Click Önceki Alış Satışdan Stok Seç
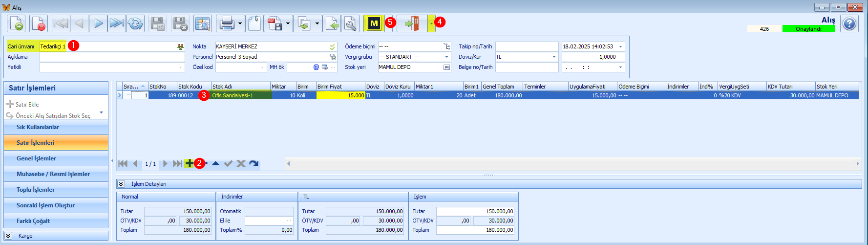 53,116
